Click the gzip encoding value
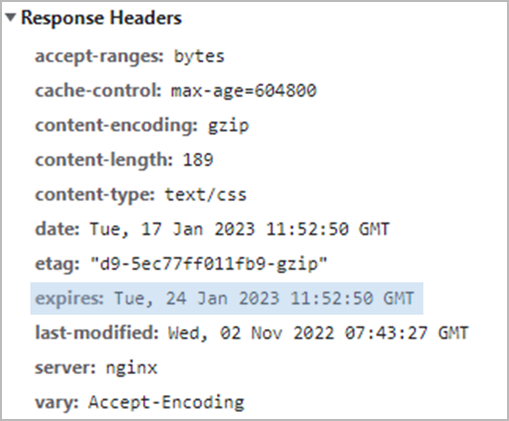509x421 pixels. point(228,126)
